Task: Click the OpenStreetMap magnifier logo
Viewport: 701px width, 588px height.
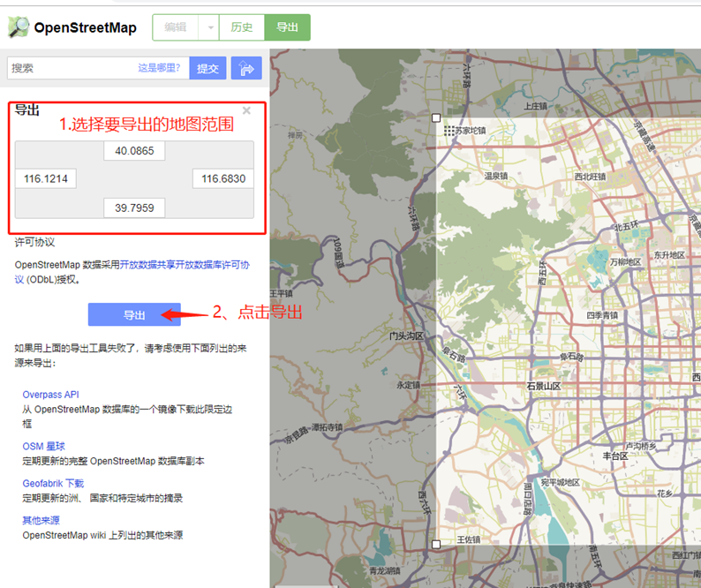Action: (19, 27)
